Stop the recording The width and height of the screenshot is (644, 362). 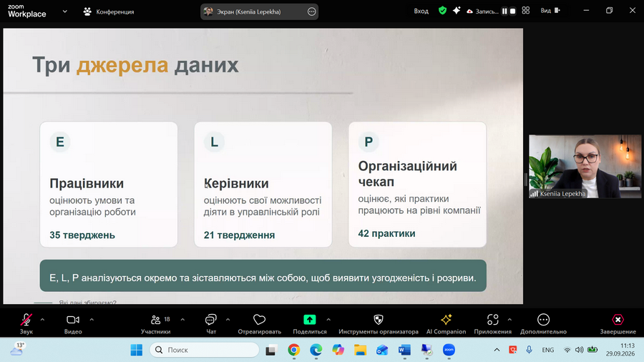pos(512,11)
